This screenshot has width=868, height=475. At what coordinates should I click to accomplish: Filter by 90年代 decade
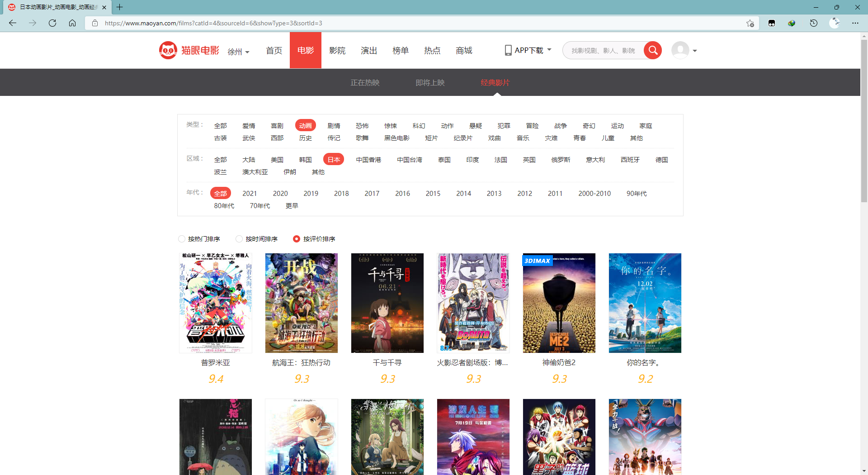[637, 194]
